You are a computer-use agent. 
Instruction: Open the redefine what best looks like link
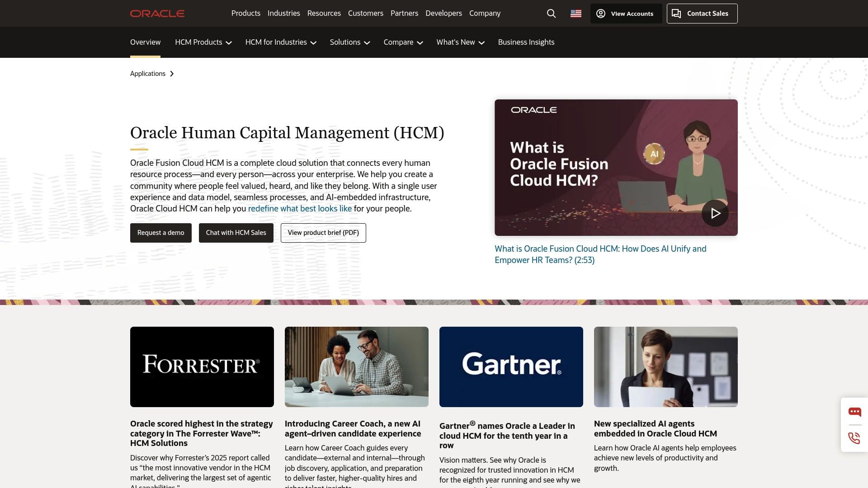coord(300,208)
